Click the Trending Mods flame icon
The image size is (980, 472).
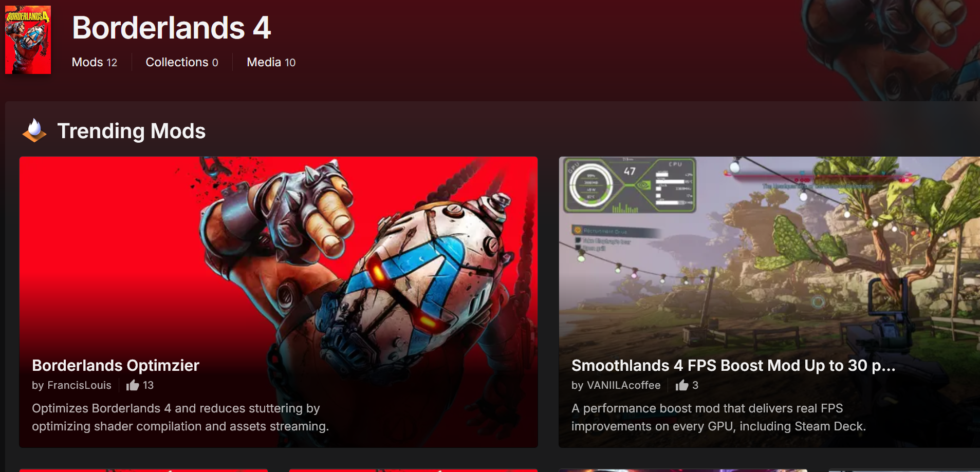[x=34, y=130]
